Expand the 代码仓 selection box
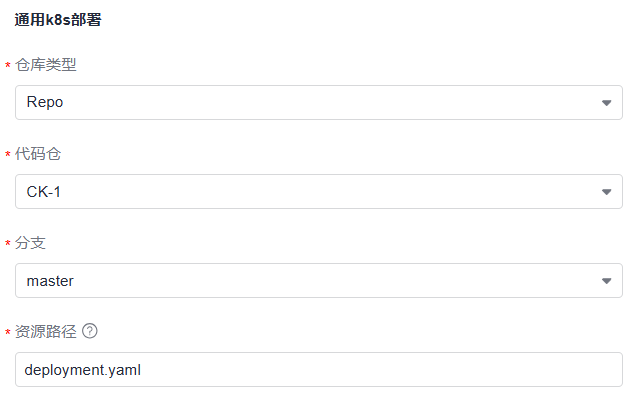The height and width of the screenshot is (407, 639). (319, 192)
